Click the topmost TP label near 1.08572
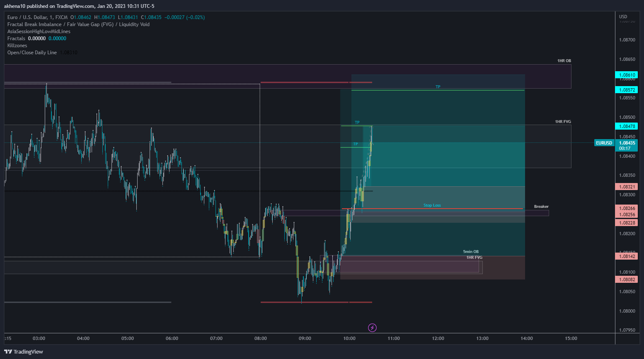Screen dimensions: 644x359 tap(438, 87)
